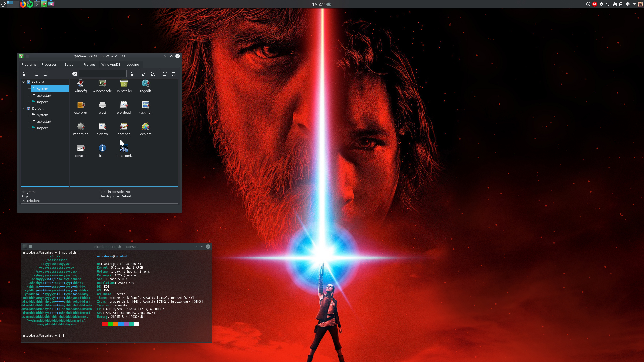Click the volume icon in system tray
This screenshot has width=644, height=362.
(627, 4)
